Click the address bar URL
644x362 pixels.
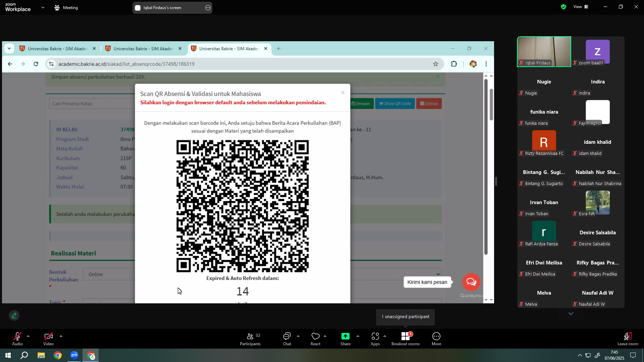(126, 64)
